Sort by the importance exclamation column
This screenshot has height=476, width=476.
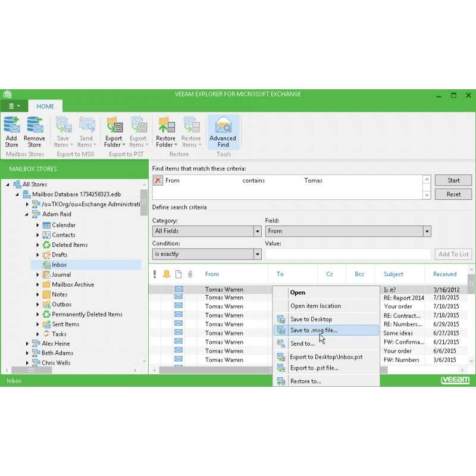click(x=155, y=274)
